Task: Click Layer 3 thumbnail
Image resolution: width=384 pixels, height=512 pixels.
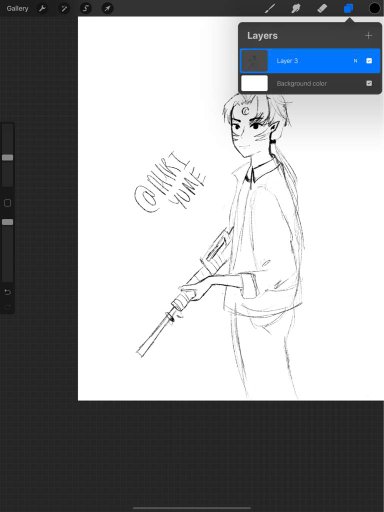Action: click(254, 61)
